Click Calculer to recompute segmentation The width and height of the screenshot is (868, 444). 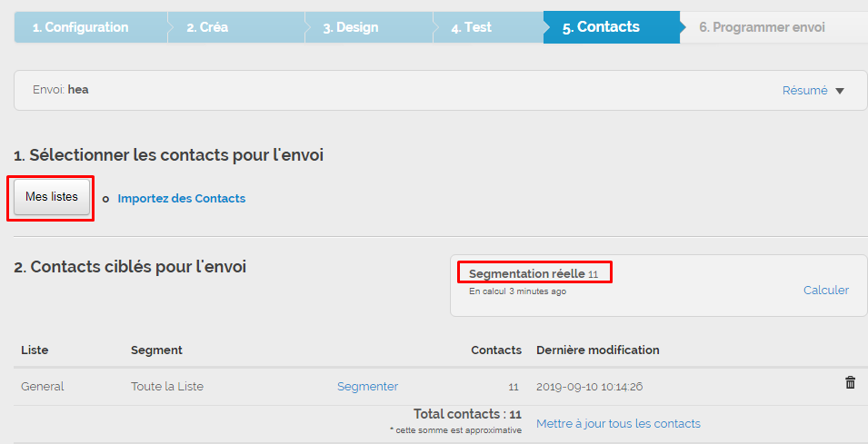coord(825,291)
